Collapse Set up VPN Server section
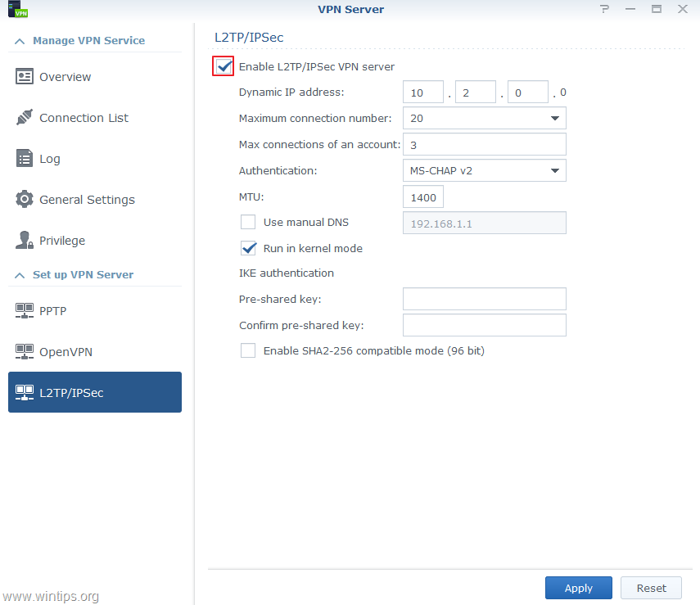The width and height of the screenshot is (700, 605). [19, 275]
